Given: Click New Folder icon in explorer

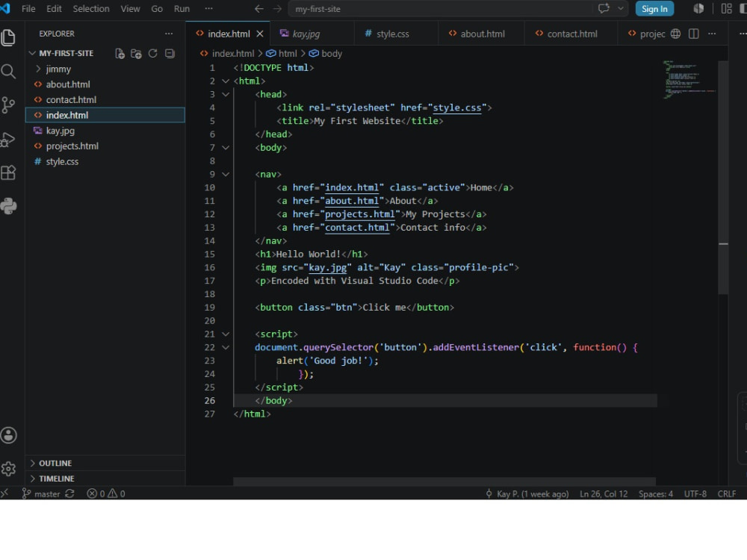Looking at the screenshot, I should tap(136, 53).
